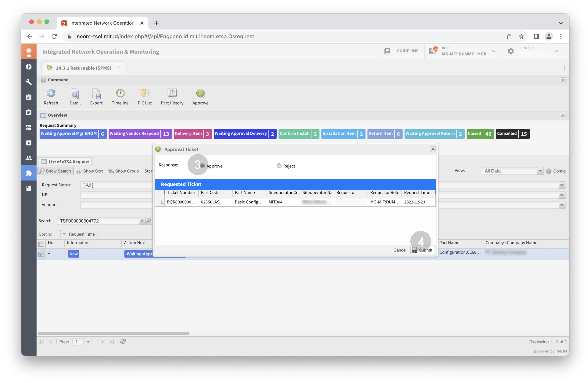This screenshot has width=588, height=383.
Task: Click the Search input field
Action: (98, 220)
